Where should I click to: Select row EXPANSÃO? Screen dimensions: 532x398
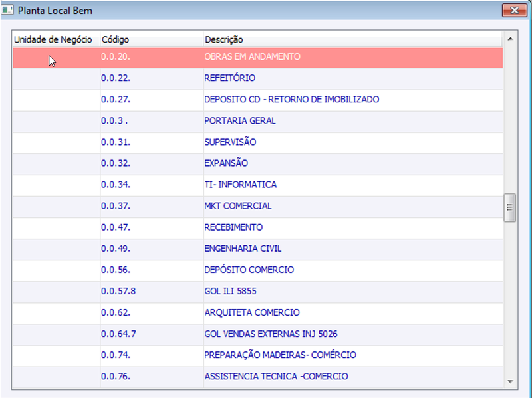tap(258, 163)
